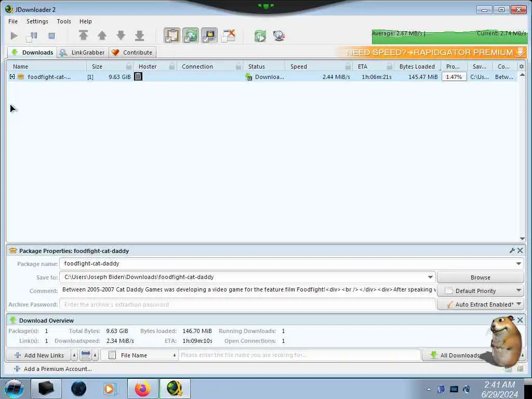This screenshot has height=399, width=532.
Task: Click the down arrow of the table scrollbar
Action: (522, 238)
